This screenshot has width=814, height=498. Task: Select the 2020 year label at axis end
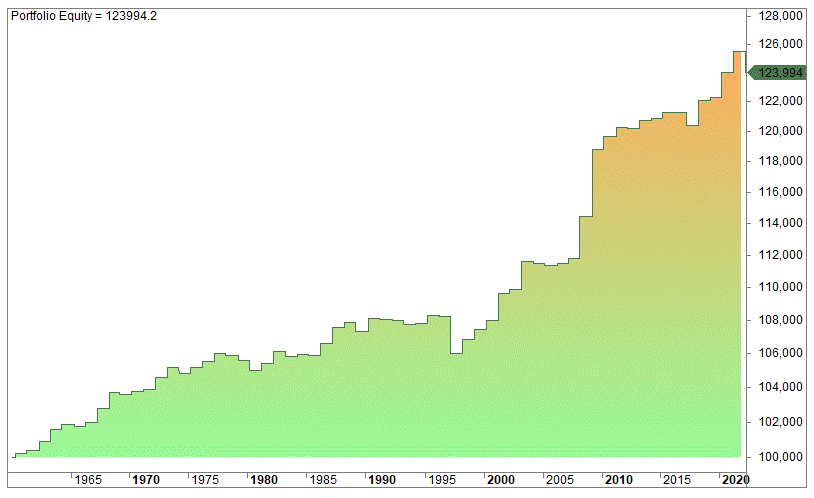(733, 480)
